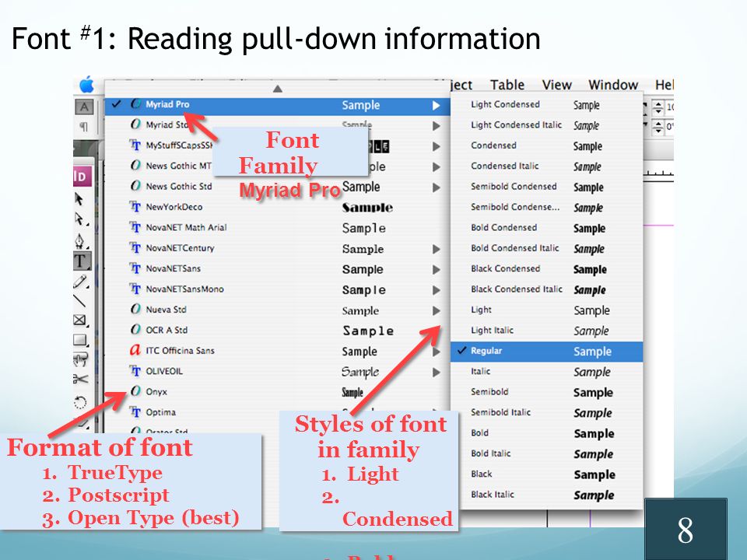
Task: Click the Sample preview beside Italic style
Action: pos(591,372)
